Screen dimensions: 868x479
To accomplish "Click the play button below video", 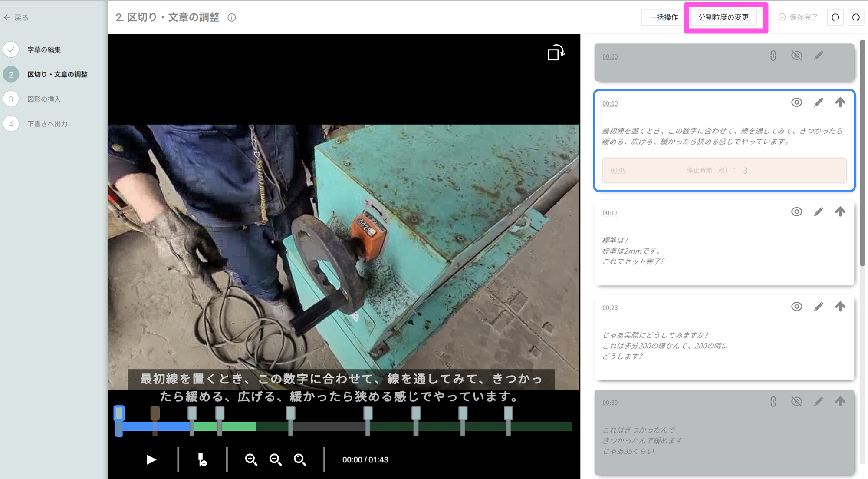I will [151, 459].
